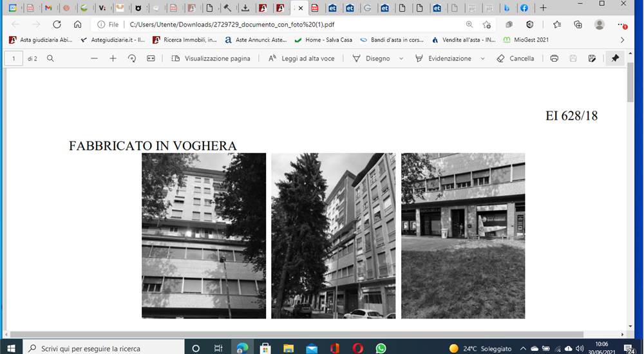Select the Cancella eraser tool
Viewport: 644px width, 354px height.
click(515, 59)
